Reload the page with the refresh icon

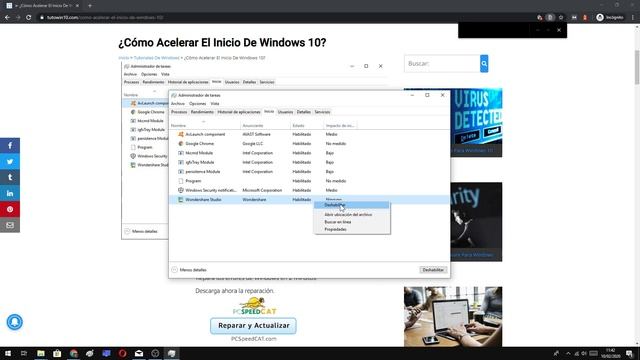(29, 18)
